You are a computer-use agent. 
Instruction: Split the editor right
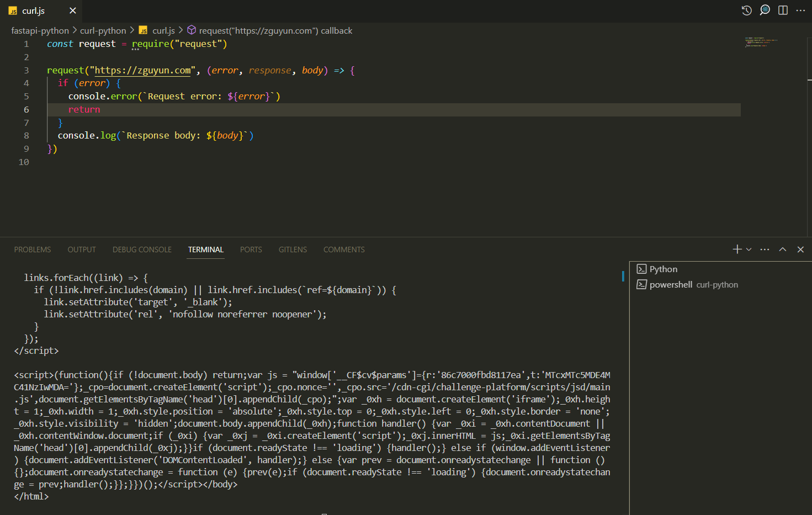(x=783, y=10)
